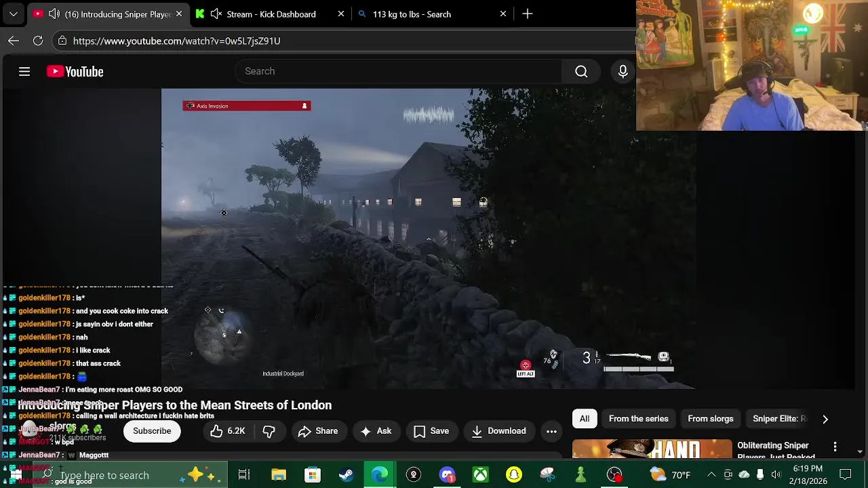Close the Kick Dashboard tab
868x488 pixels.
[341, 14]
